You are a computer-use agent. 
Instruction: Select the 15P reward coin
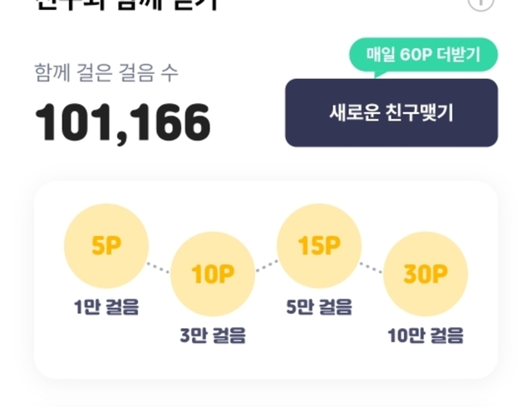[319, 247]
